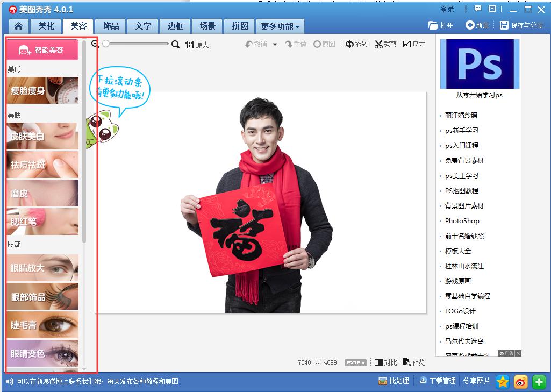Screen dimensions: 551x392
Task: Open the 从零开始学习ps link
Action: (x=480, y=95)
